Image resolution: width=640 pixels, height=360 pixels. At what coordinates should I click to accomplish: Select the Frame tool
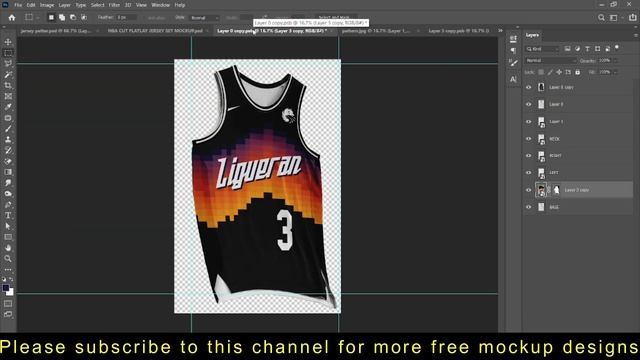(x=8, y=96)
